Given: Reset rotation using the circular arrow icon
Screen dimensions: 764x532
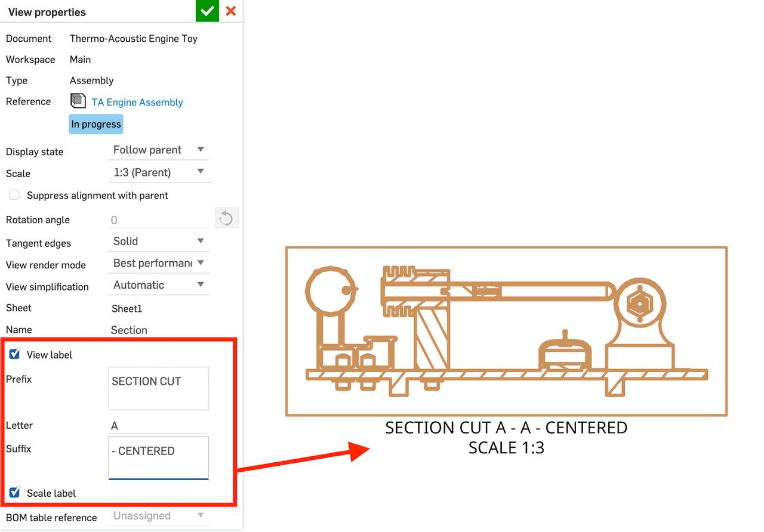Looking at the screenshot, I should click(x=226, y=218).
